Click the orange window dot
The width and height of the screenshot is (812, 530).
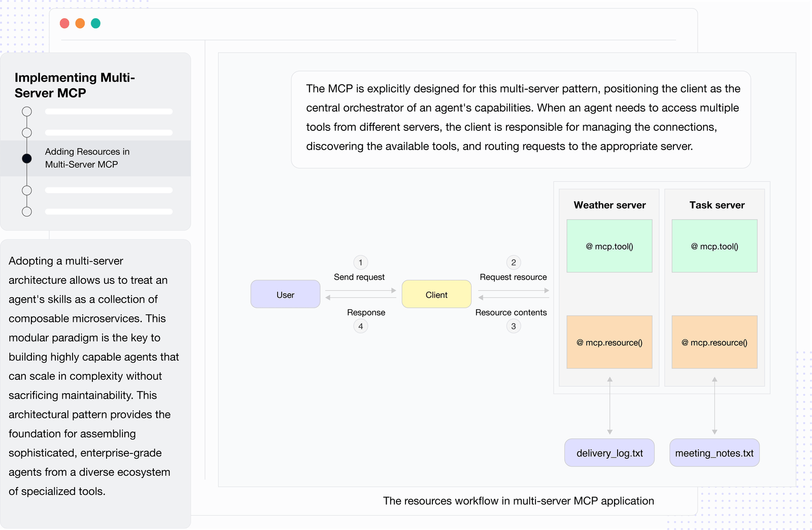pos(80,23)
